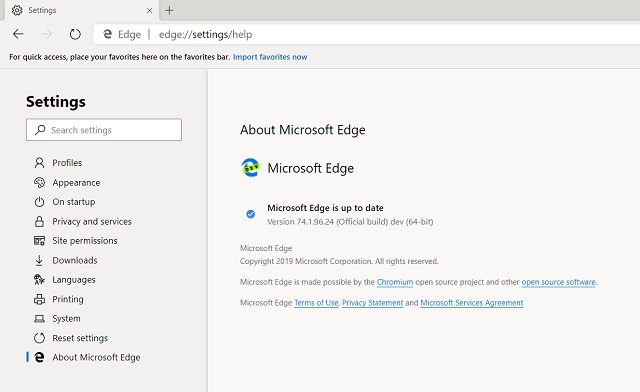Select About Microsoft Edge menu item
This screenshot has width=640, height=392.
pos(96,357)
